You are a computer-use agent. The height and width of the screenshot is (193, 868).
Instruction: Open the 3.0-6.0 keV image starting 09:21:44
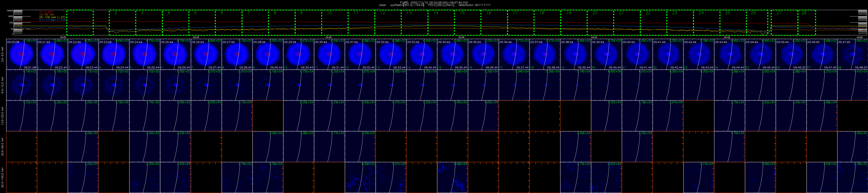pos(52,54)
